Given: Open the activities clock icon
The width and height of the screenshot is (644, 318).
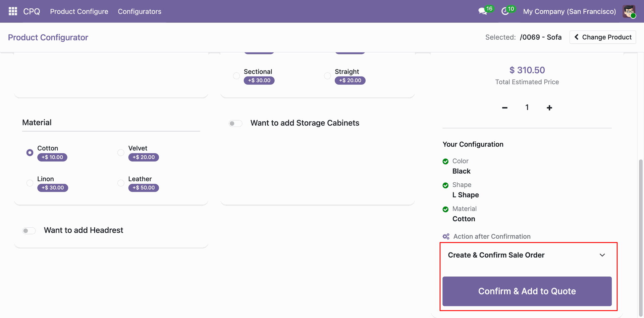Looking at the screenshot, I should (x=505, y=11).
